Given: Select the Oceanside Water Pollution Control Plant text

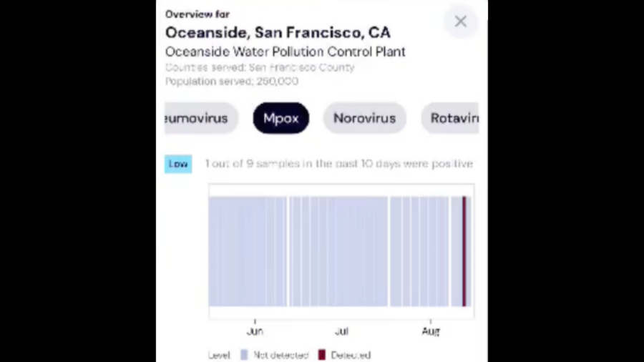Looking at the screenshot, I should (285, 52).
